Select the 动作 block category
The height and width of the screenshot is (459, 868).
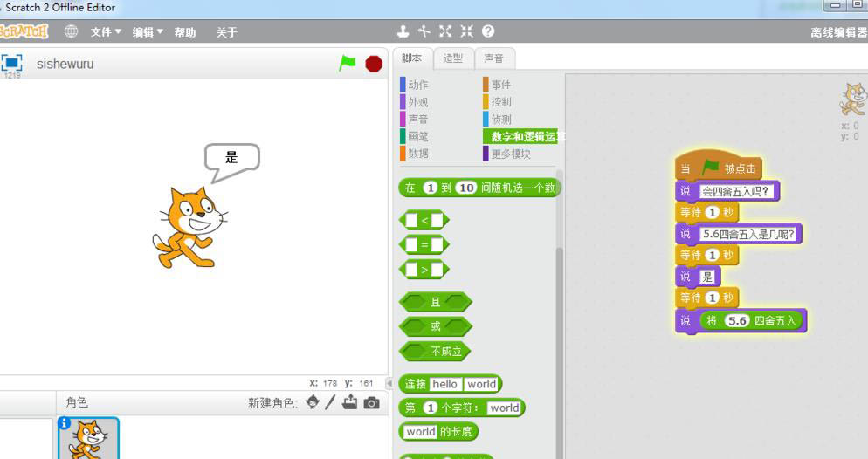(x=414, y=85)
